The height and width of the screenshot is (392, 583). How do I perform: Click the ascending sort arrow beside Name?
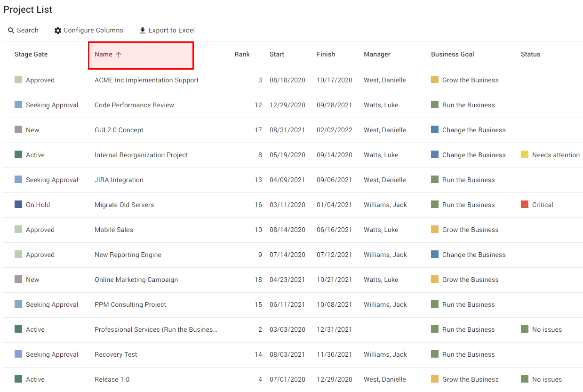[x=119, y=55]
